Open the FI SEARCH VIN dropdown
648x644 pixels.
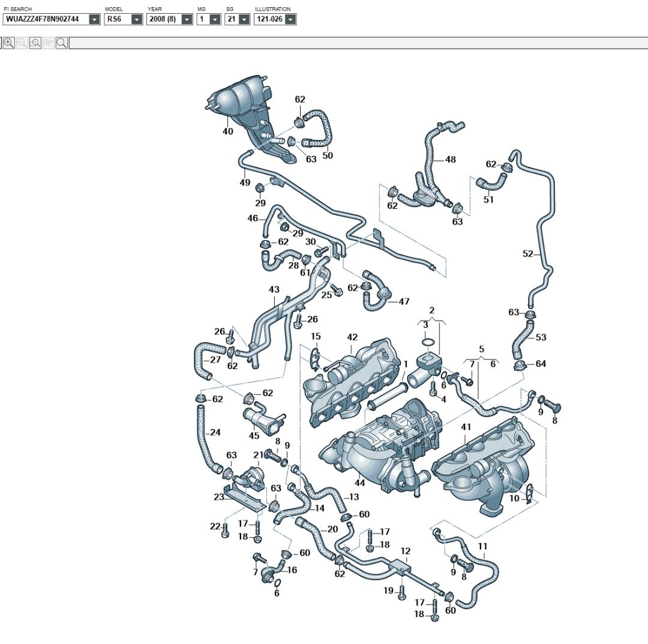coord(94,19)
